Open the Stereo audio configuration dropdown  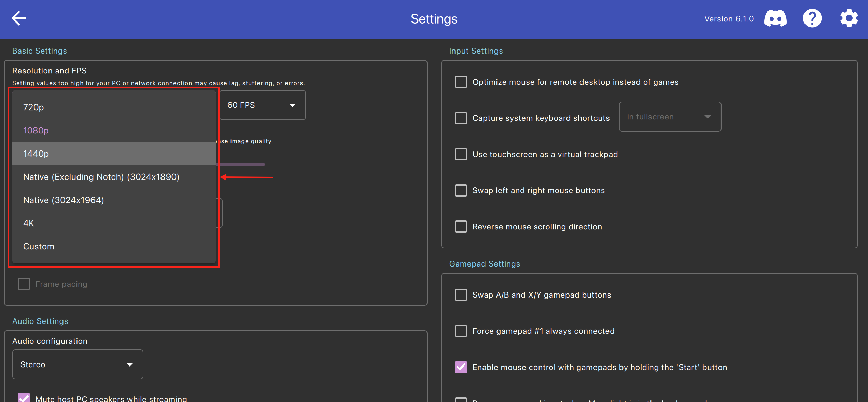(x=77, y=364)
